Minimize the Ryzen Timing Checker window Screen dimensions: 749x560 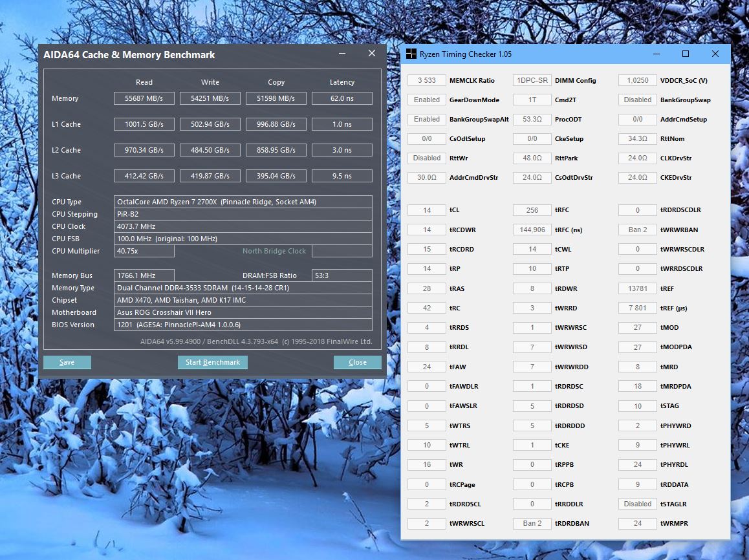(657, 54)
